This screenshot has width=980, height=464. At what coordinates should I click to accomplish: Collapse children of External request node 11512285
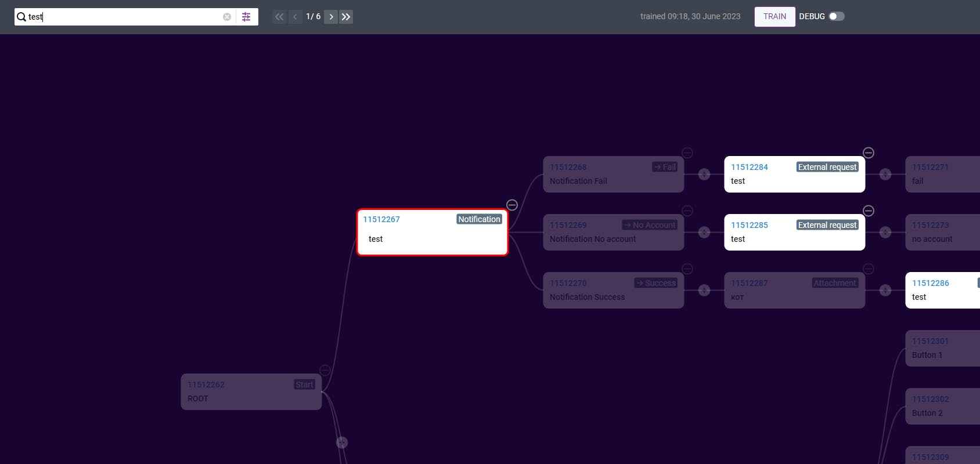coord(869,211)
